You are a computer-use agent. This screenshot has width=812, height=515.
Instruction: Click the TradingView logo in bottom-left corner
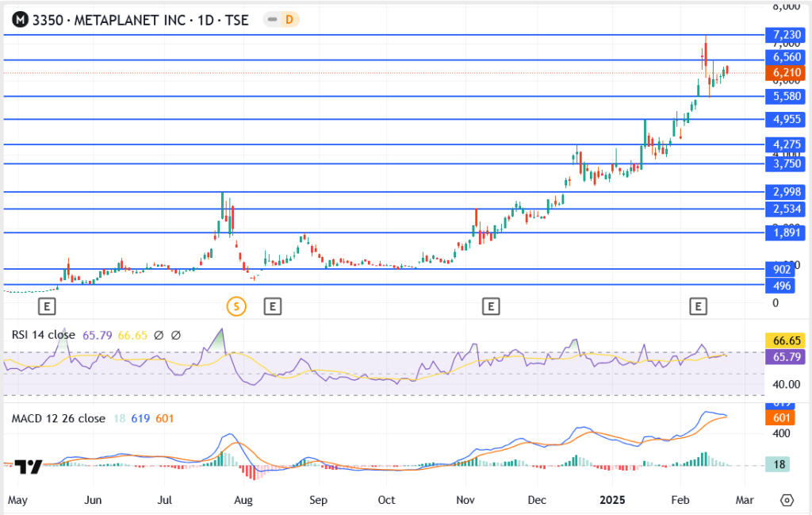29,467
